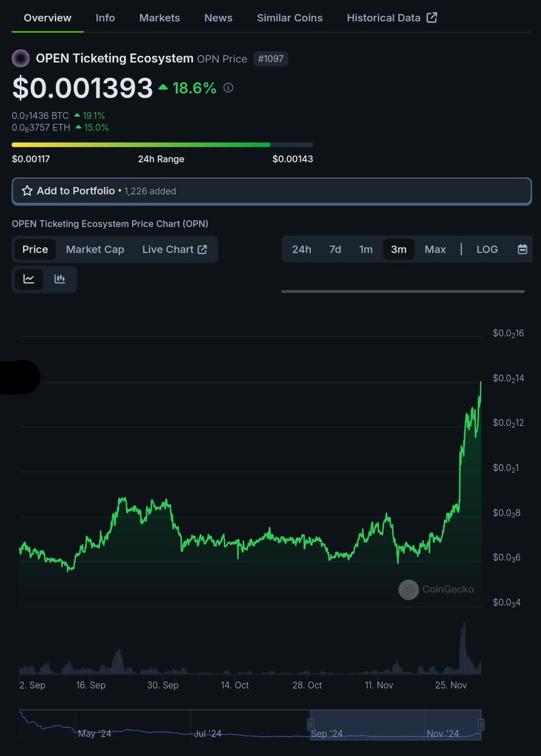Click the 0.0₆3757 ETH price text
541x756 pixels.
(x=41, y=128)
